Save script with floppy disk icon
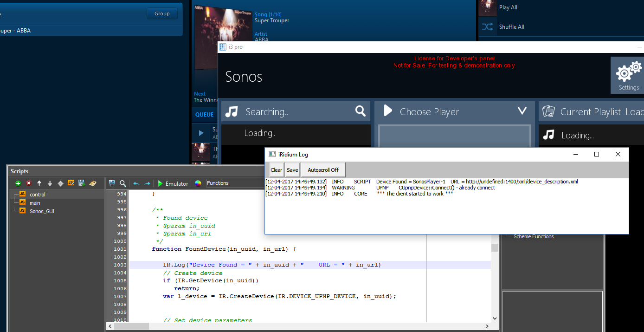 point(112,183)
